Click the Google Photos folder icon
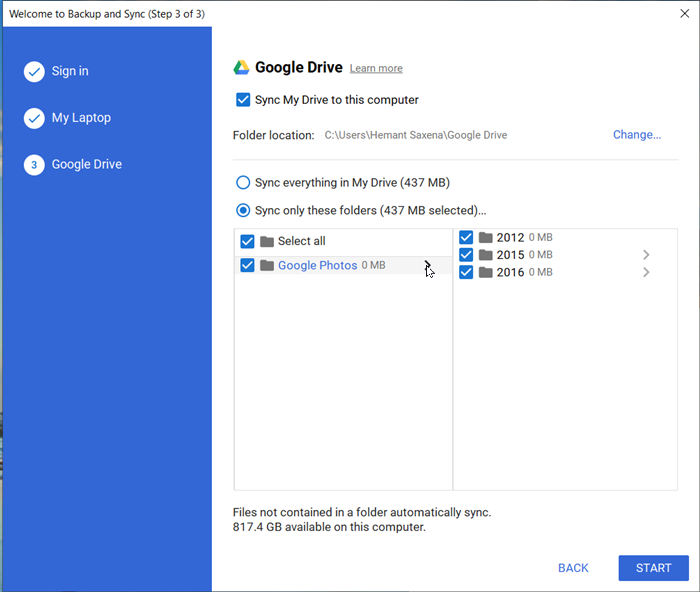 (267, 266)
